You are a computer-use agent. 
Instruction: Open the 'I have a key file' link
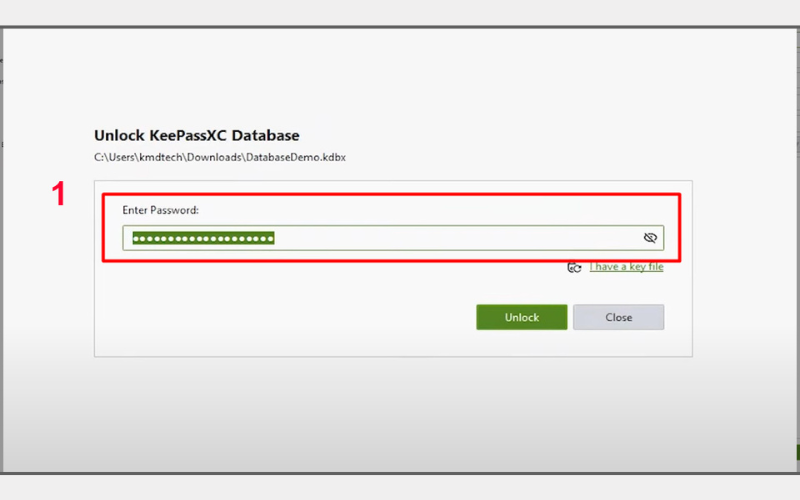pyautogui.click(x=626, y=267)
